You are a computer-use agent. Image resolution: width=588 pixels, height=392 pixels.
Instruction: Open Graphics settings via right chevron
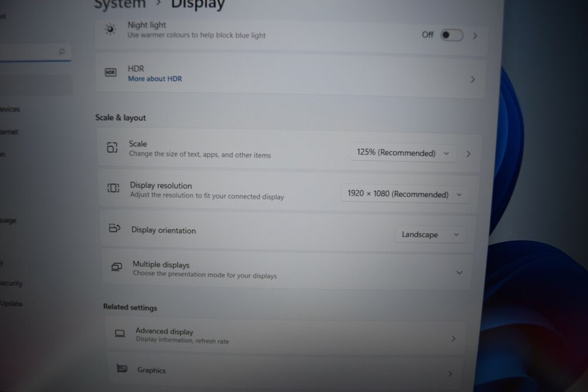(x=450, y=374)
